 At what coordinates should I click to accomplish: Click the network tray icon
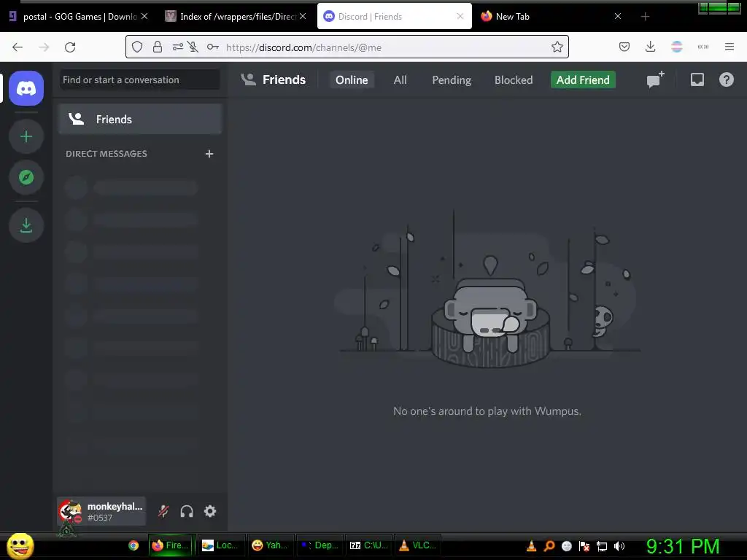point(602,546)
